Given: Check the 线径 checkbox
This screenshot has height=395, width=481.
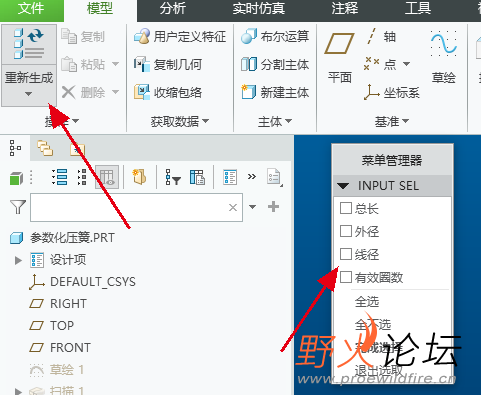Looking at the screenshot, I should pos(346,254).
